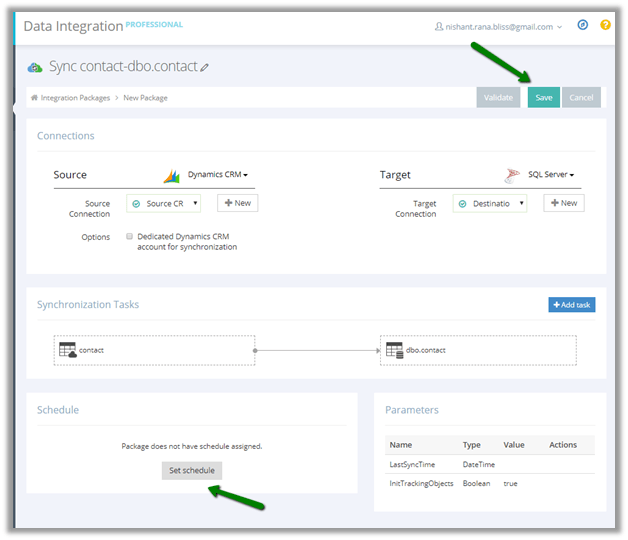Image resolution: width=628 pixels, height=540 pixels.
Task: Open the Dynamics CRM source type dropdown
Action: pos(218,175)
